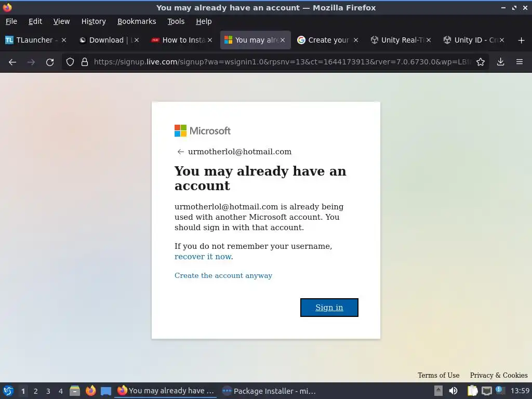The image size is (532, 399).
Task: Open the start menu in the taskbar
Action: 8,391
